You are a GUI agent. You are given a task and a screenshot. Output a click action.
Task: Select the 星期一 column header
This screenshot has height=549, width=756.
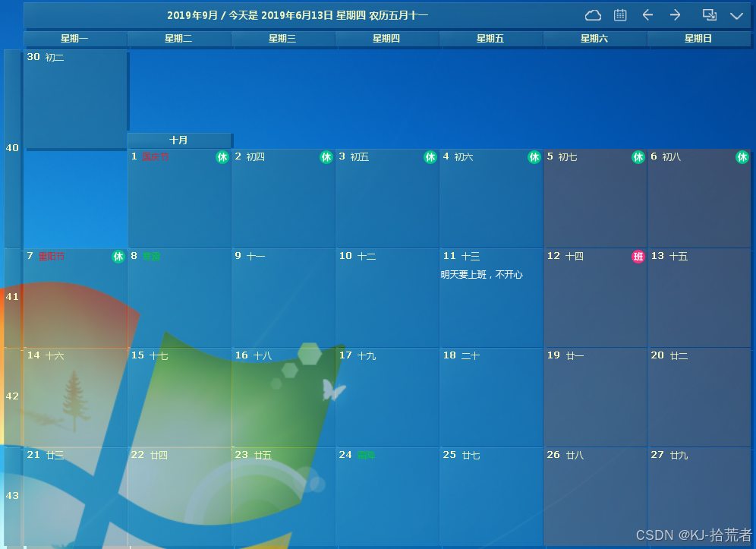[x=75, y=39]
